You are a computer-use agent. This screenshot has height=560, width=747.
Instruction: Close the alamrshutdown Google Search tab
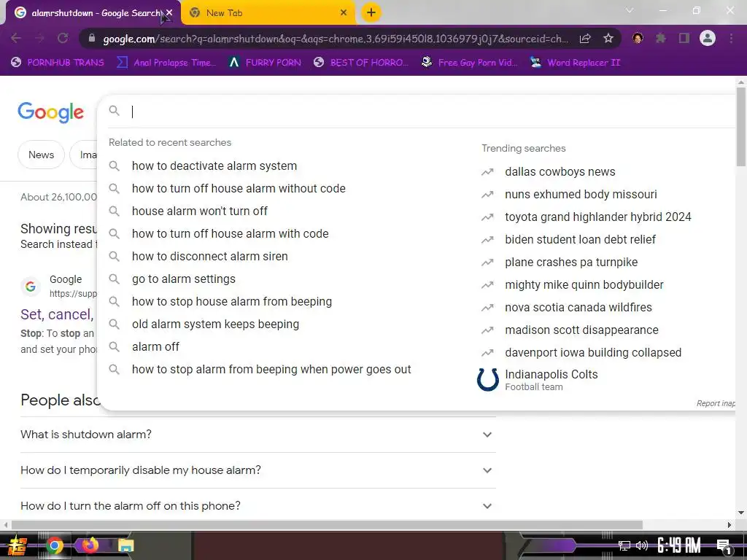click(169, 13)
